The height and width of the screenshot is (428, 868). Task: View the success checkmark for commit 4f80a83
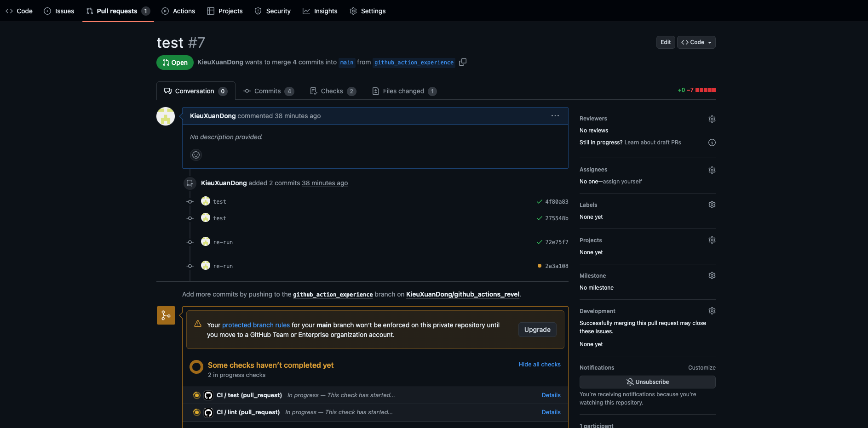540,202
